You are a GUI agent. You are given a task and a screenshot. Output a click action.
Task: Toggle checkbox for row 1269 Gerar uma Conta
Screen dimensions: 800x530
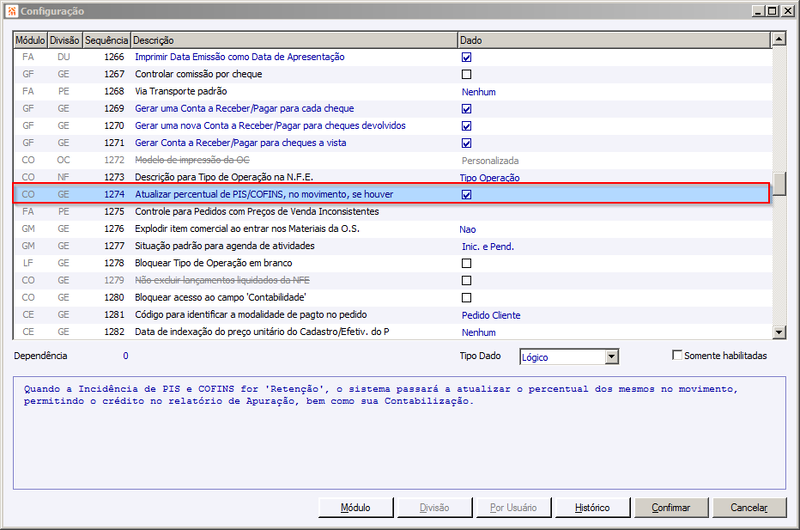(466, 109)
